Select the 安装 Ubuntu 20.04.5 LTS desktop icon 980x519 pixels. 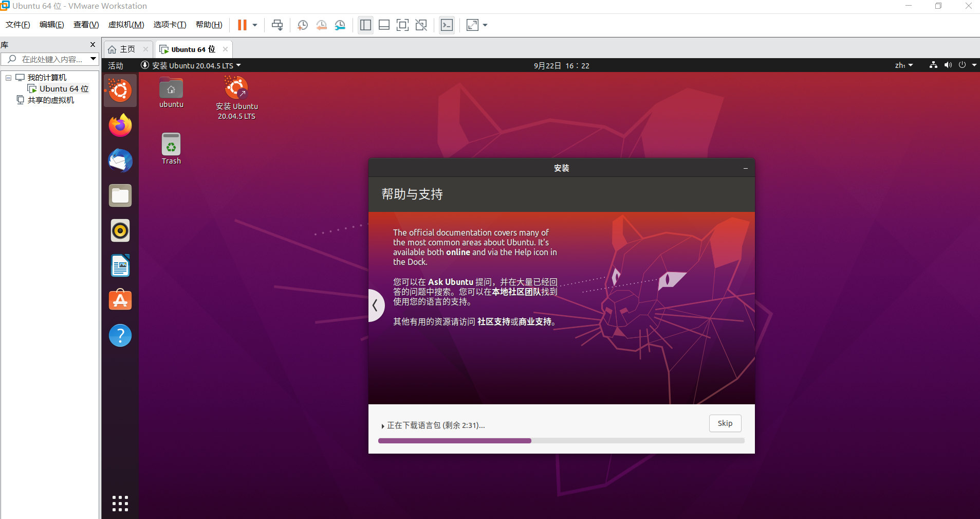(236, 98)
